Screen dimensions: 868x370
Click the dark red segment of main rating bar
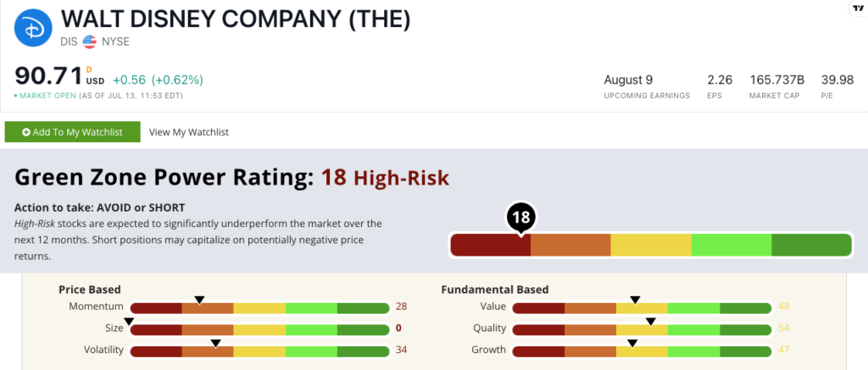coord(490,245)
